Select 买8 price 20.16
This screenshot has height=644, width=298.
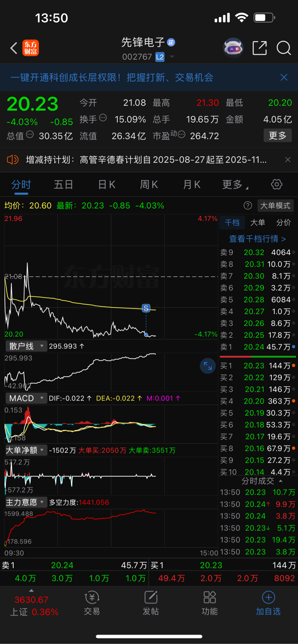[254, 448]
